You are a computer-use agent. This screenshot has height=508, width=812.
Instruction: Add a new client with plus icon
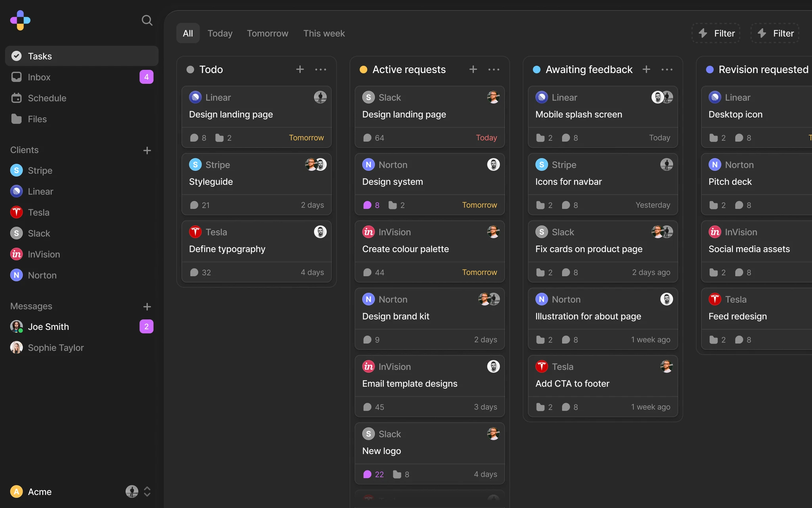pyautogui.click(x=147, y=150)
